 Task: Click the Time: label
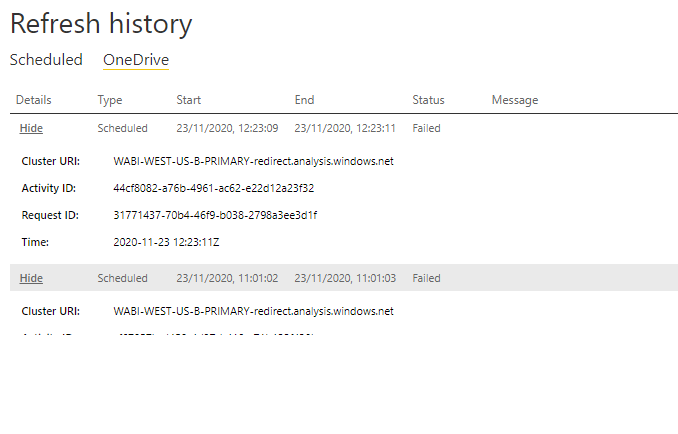click(35, 242)
